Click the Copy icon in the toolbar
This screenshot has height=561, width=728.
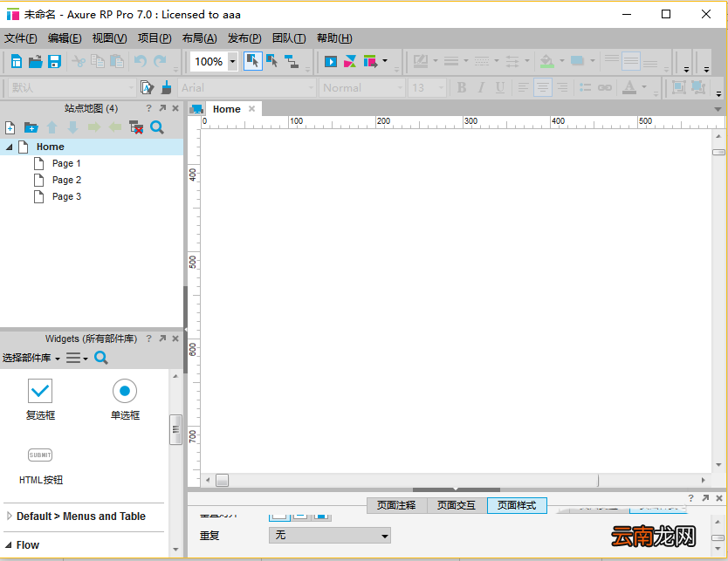[x=98, y=61]
